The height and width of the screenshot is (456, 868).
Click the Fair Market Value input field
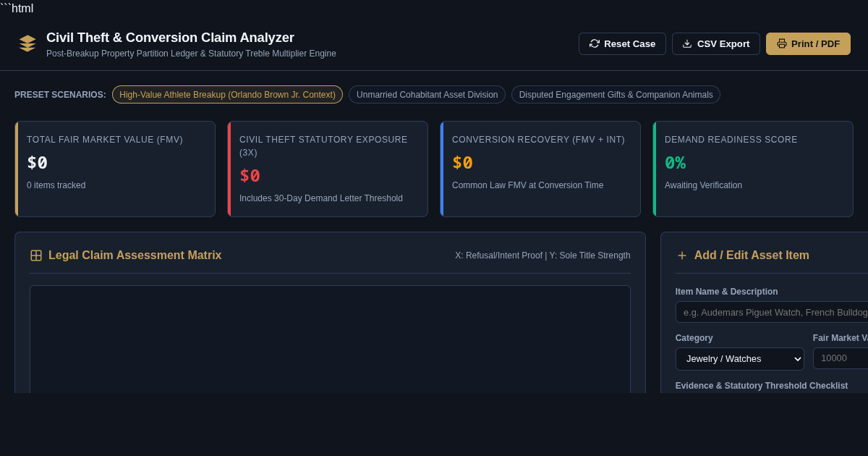tap(841, 358)
